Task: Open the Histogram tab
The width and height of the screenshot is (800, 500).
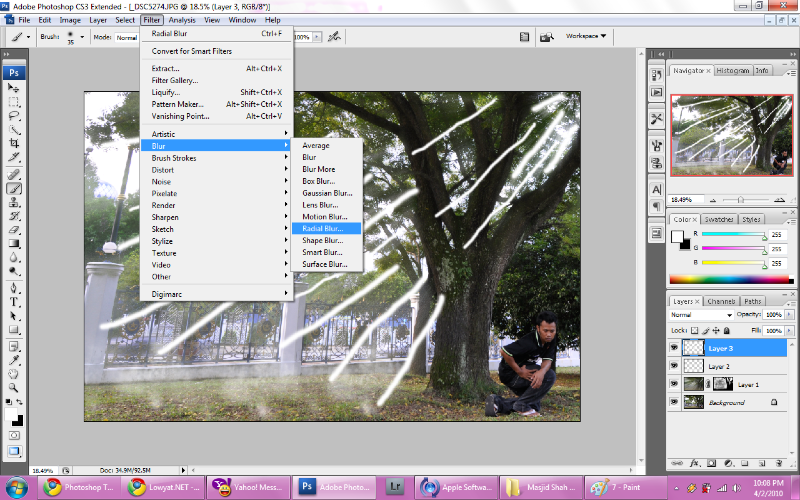Action: 732,71
